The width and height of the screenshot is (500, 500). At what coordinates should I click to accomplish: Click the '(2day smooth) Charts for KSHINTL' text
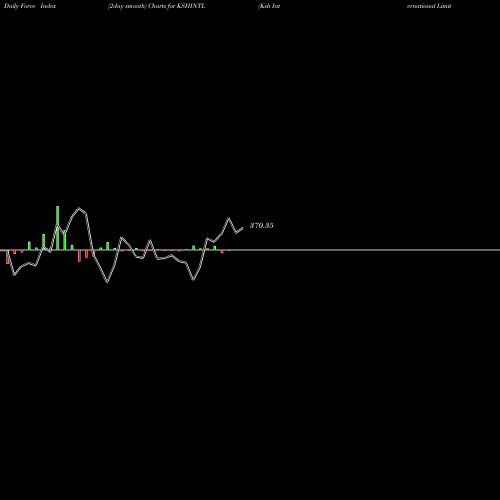[x=156, y=6]
